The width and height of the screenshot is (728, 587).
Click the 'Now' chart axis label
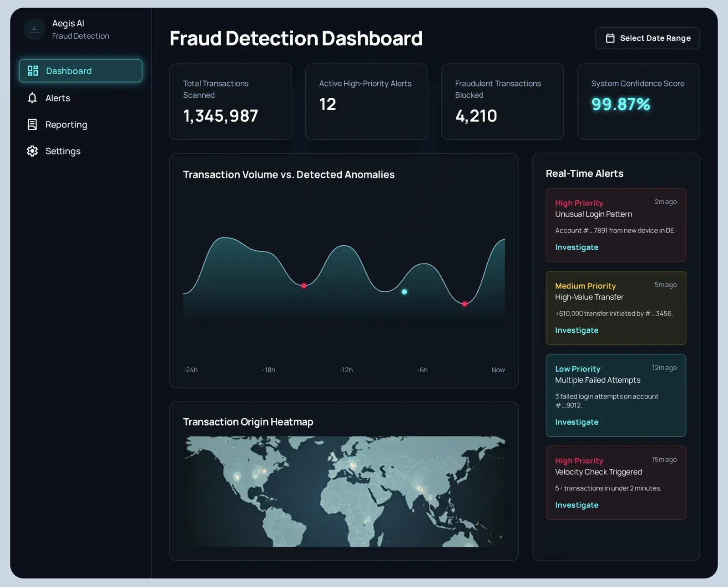coord(498,370)
